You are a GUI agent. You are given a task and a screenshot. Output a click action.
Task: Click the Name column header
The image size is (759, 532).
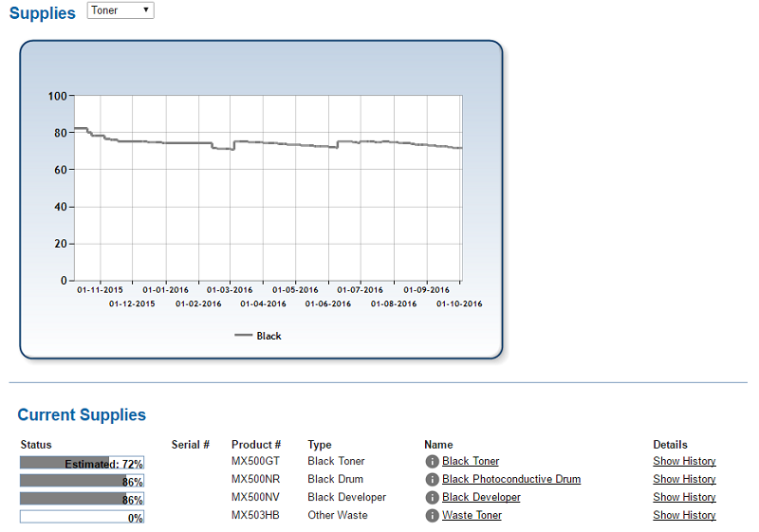(438, 445)
